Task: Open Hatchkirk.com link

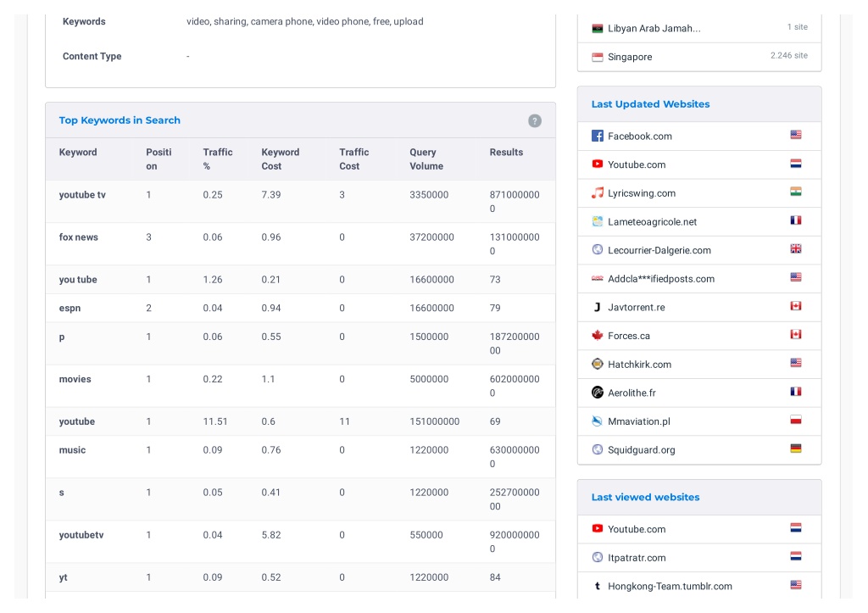Action: (x=639, y=365)
